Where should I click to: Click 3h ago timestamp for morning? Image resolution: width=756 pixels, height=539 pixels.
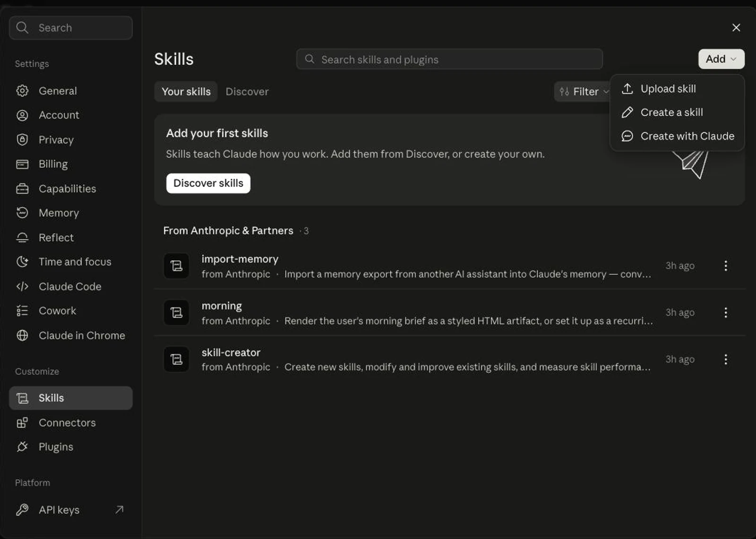(680, 312)
